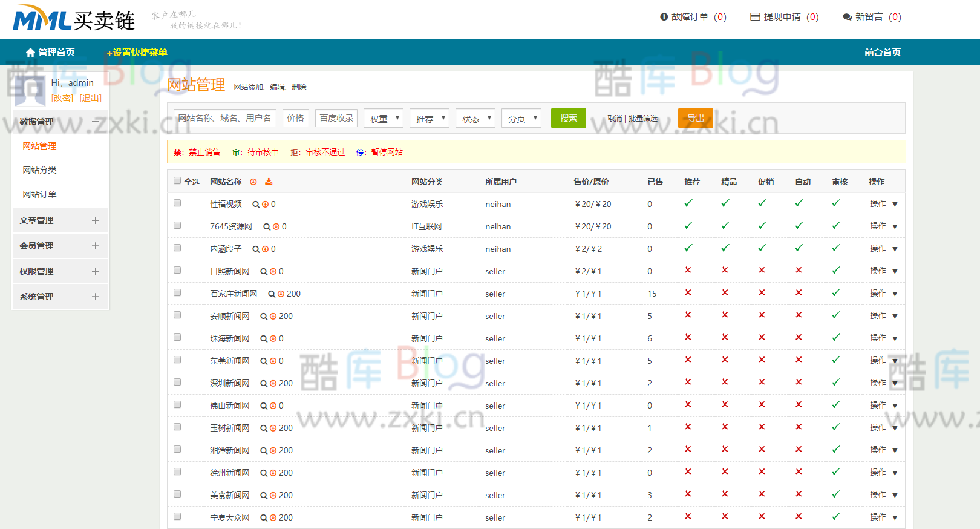Check the checkbox for 宁夏大众网 row
Viewport: 980px width, 529px height.
click(x=177, y=516)
